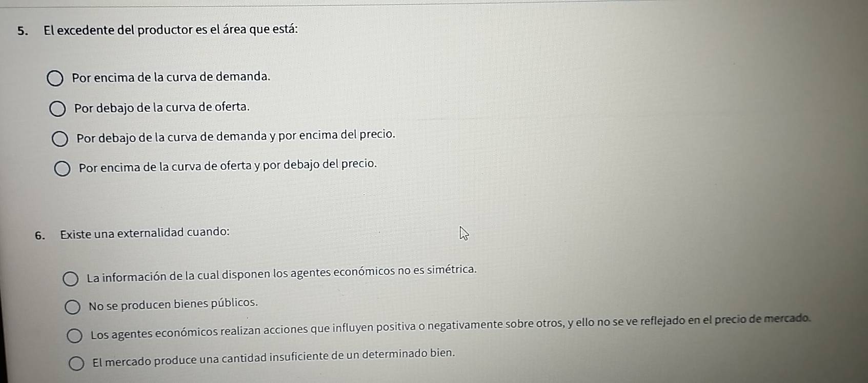Image resolution: width=868 pixels, height=383 pixels.
Task: Select radio 'Por debajo de la curva de oferta'
Action: click(x=57, y=109)
